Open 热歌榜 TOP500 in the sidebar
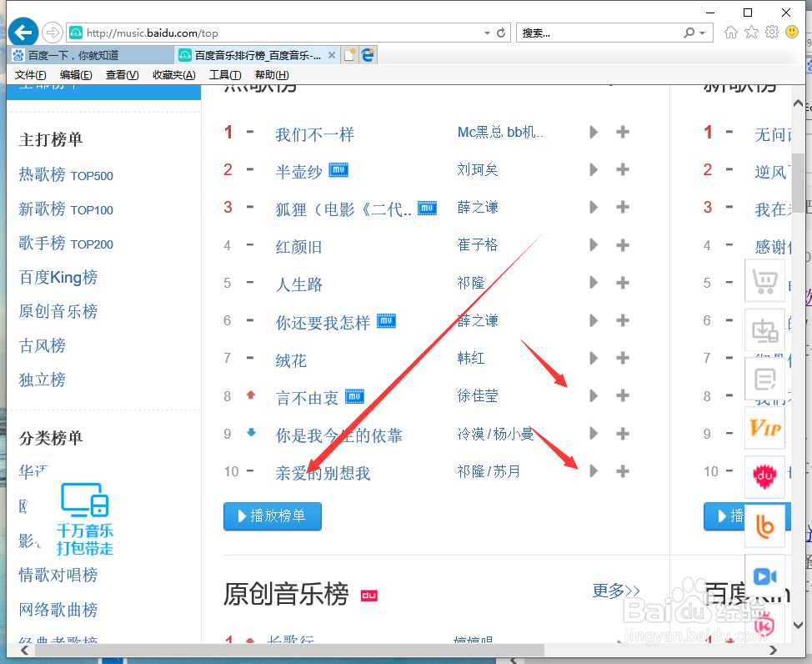Viewport: 812px width, 664px height. (66, 174)
